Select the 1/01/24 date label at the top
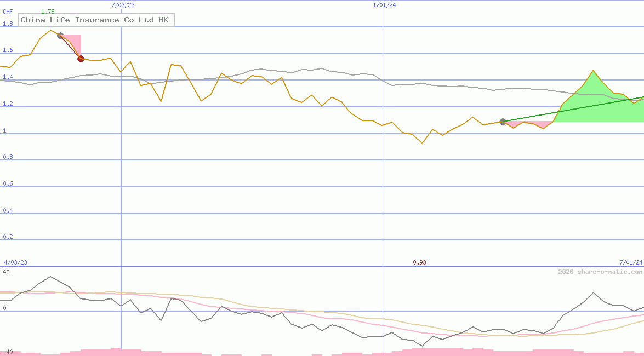644x356 pixels. tap(384, 5)
